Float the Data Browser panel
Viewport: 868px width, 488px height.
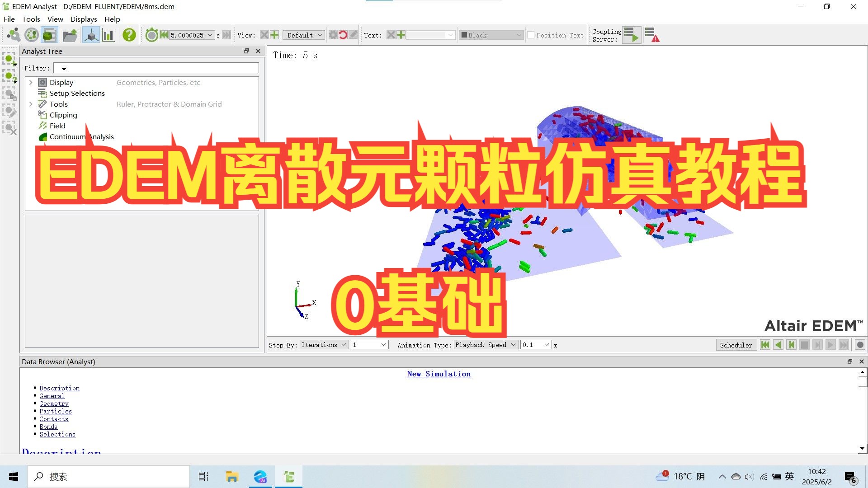(x=849, y=361)
